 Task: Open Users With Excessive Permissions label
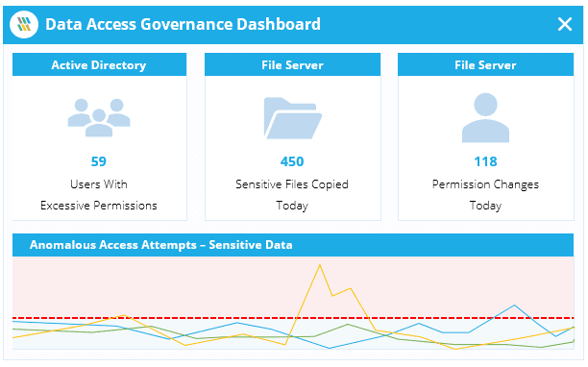(99, 195)
